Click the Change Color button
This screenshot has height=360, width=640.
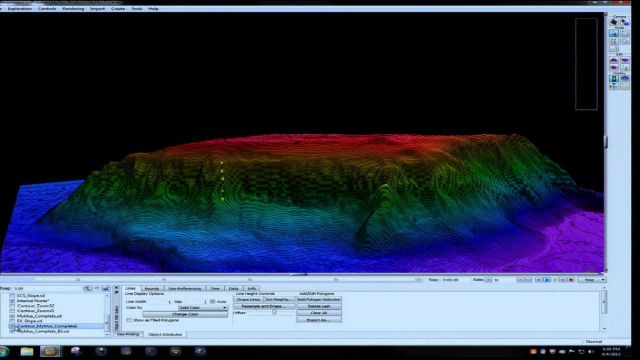pos(185,314)
